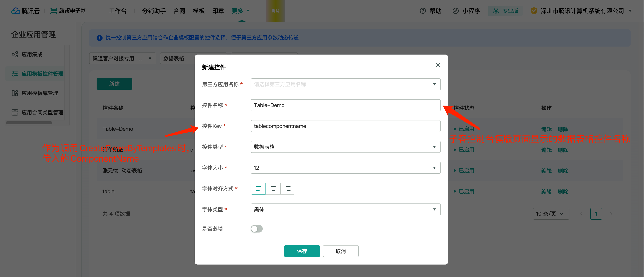This screenshot has width=644, height=277.
Task: Click the 共 4 项数据 total text
Action: (x=116, y=214)
